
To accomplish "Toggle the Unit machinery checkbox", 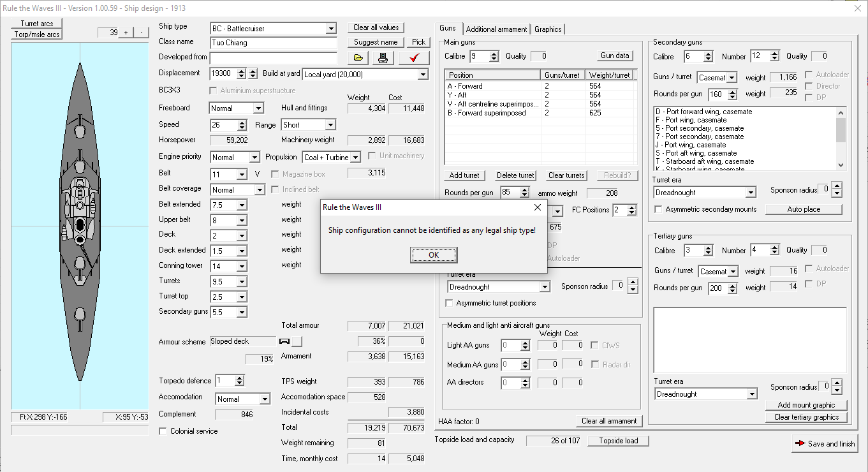I will point(372,156).
